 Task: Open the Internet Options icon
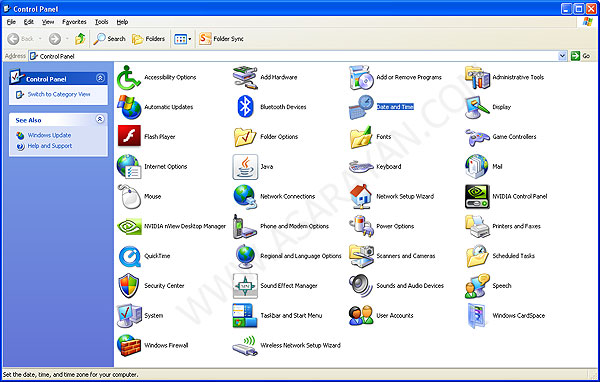click(x=129, y=167)
